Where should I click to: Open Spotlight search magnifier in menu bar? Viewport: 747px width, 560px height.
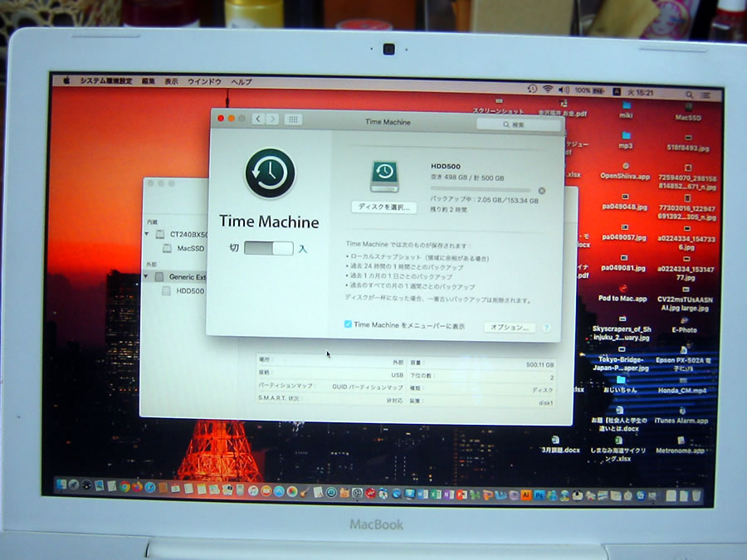[689, 95]
